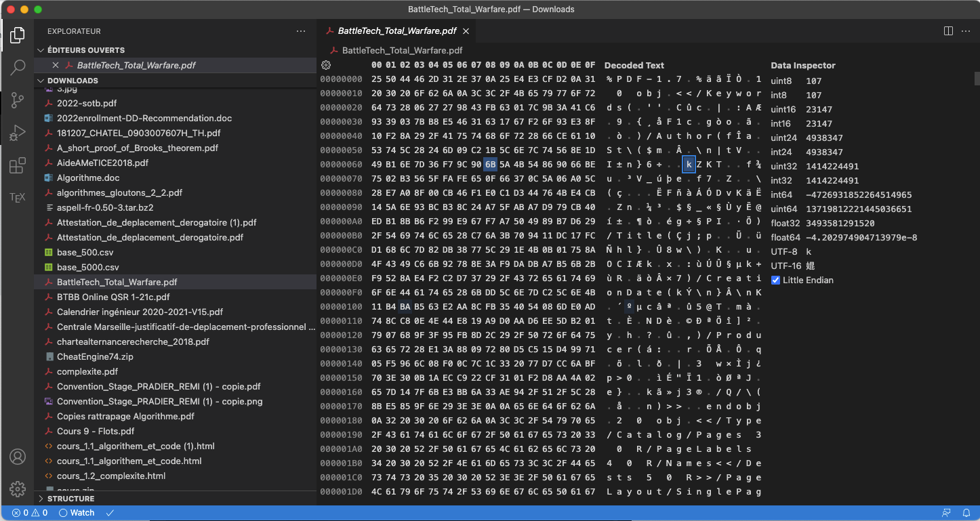Click errors and warnings status indicator
Viewport: 980px width, 521px height.
point(29,513)
